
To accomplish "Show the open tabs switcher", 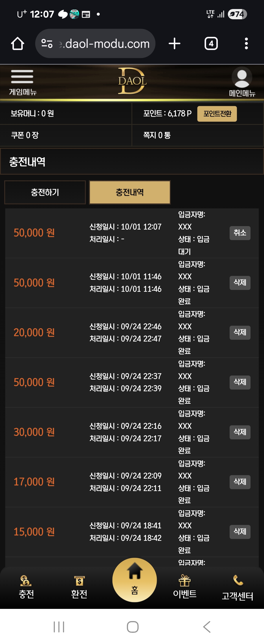I will 211,44.
